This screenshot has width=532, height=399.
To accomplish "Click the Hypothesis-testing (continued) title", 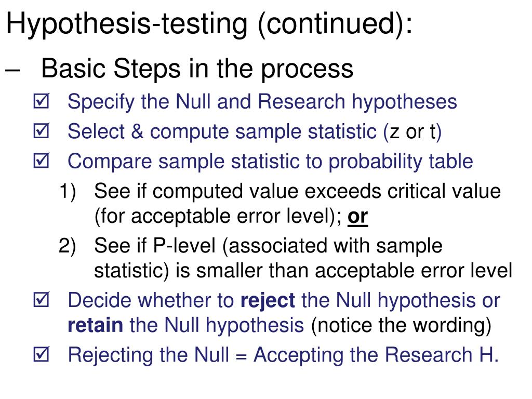I will coord(209,24).
